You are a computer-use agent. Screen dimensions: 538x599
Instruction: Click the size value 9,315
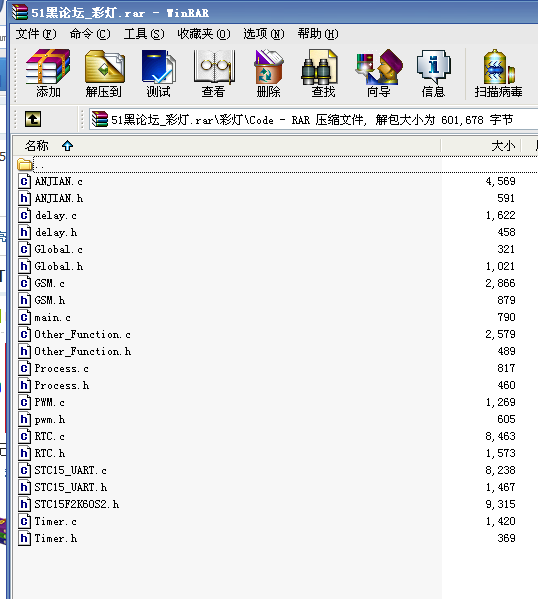pyautogui.click(x=500, y=504)
